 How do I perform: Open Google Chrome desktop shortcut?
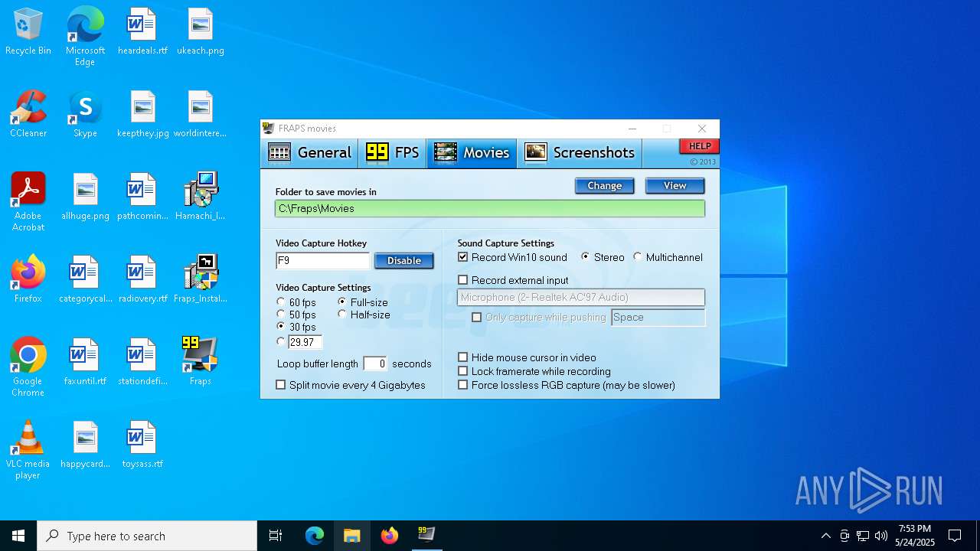[28, 367]
